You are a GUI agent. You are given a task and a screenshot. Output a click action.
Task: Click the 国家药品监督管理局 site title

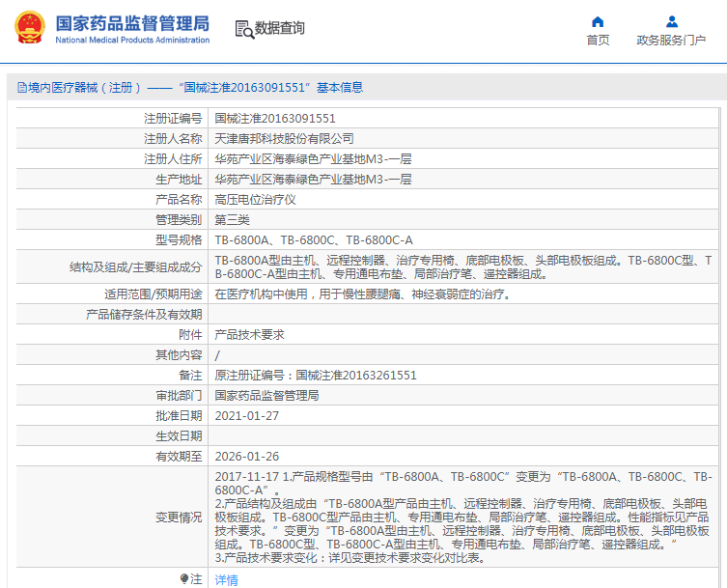tap(132, 23)
